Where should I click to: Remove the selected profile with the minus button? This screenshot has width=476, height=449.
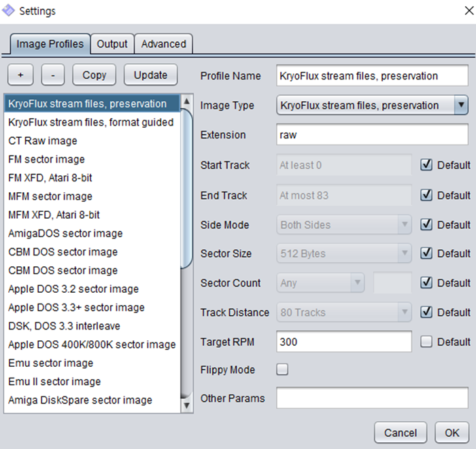(x=53, y=75)
